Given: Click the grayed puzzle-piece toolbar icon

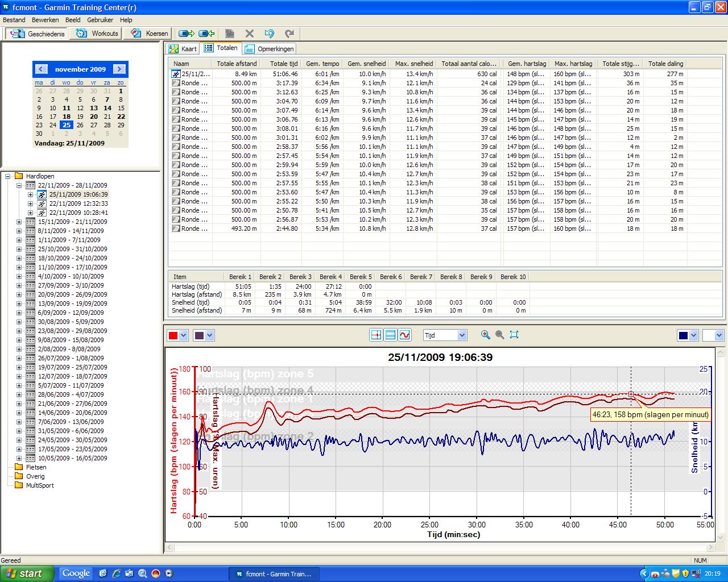Looking at the screenshot, I should pos(230,34).
